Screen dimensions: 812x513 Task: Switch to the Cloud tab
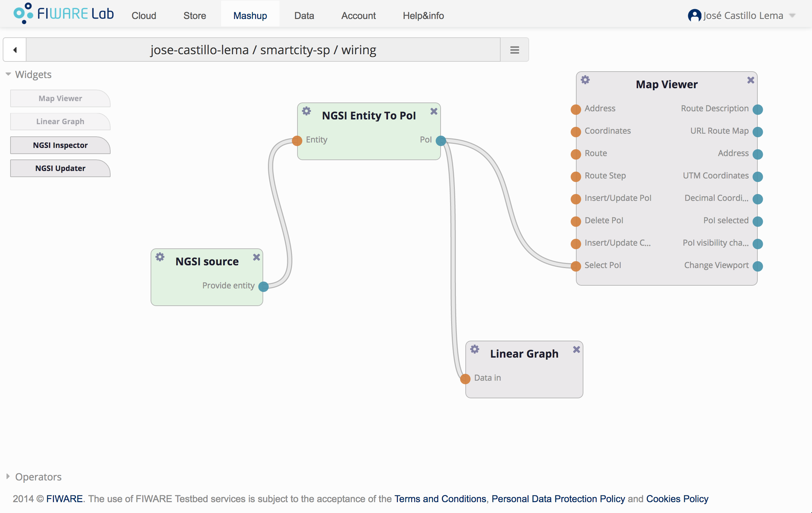(x=144, y=16)
